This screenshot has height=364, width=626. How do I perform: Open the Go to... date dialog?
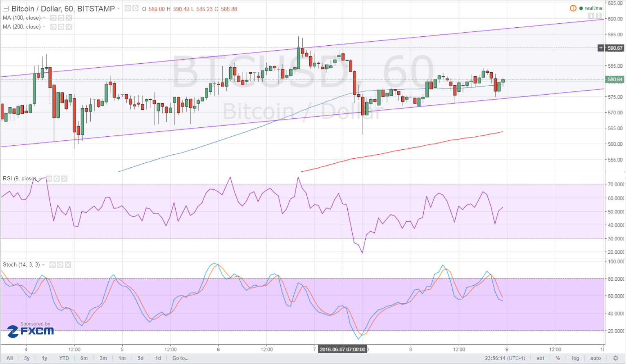[181, 358]
